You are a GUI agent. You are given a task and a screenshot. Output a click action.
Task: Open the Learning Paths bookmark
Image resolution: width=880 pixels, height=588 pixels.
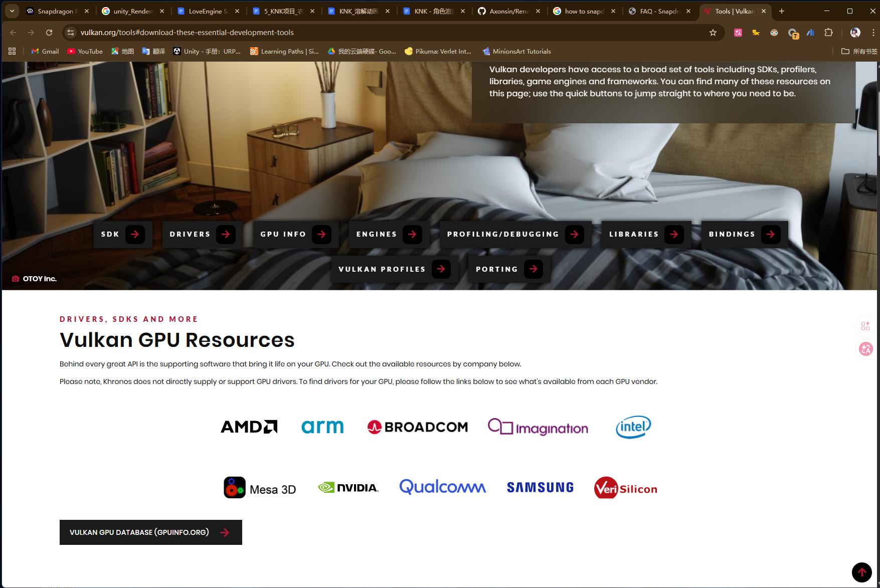[285, 51]
